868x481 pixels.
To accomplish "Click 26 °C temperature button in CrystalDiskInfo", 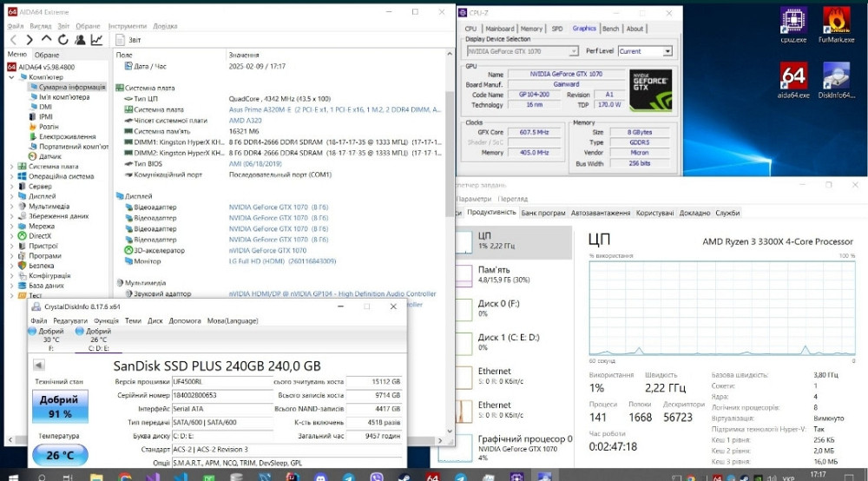I will [x=60, y=456].
